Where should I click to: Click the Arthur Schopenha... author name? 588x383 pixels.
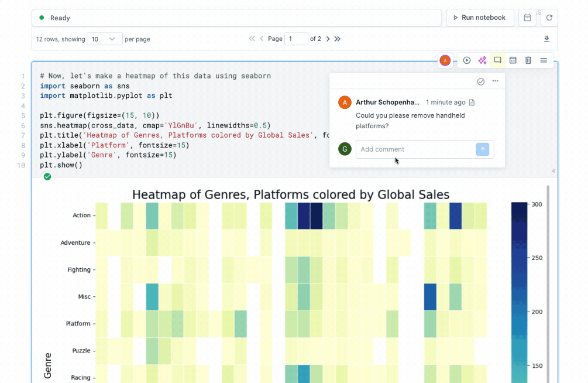387,102
